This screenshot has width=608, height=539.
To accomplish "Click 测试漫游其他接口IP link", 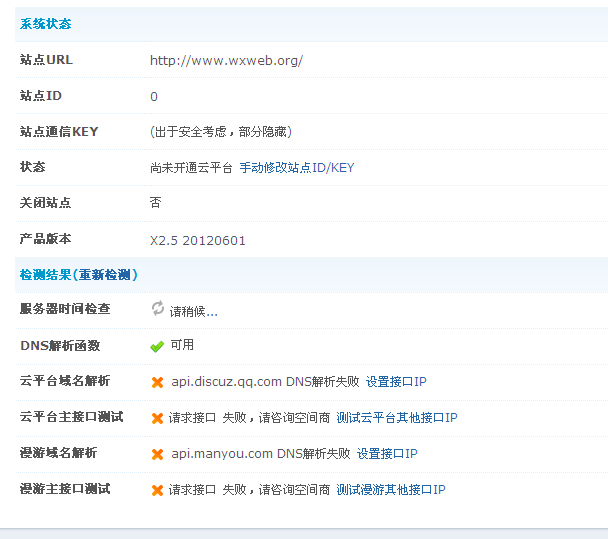I will click(390, 490).
